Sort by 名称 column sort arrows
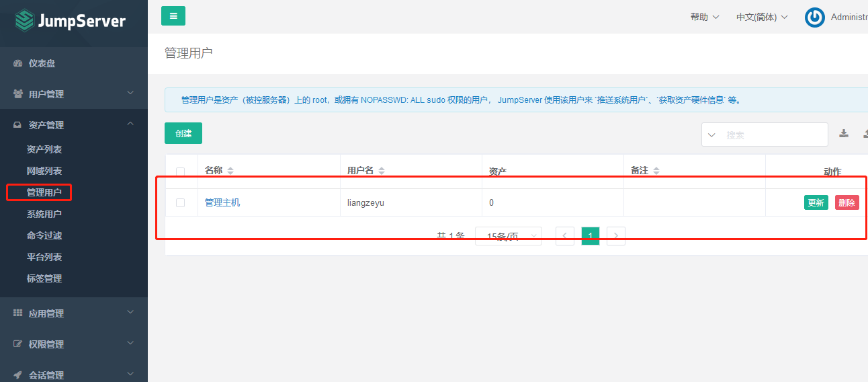This screenshot has width=868, height=382. [230, 171]
